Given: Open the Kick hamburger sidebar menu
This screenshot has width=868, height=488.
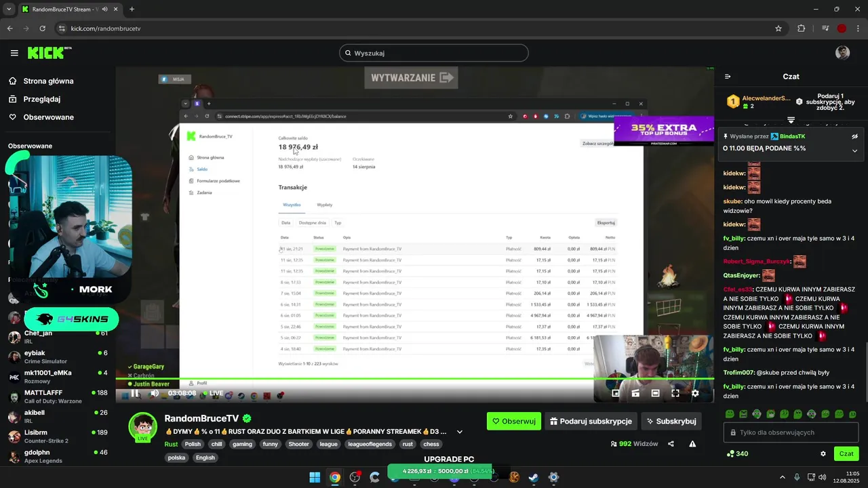Looking at the screenshot, I should [14, 53].
